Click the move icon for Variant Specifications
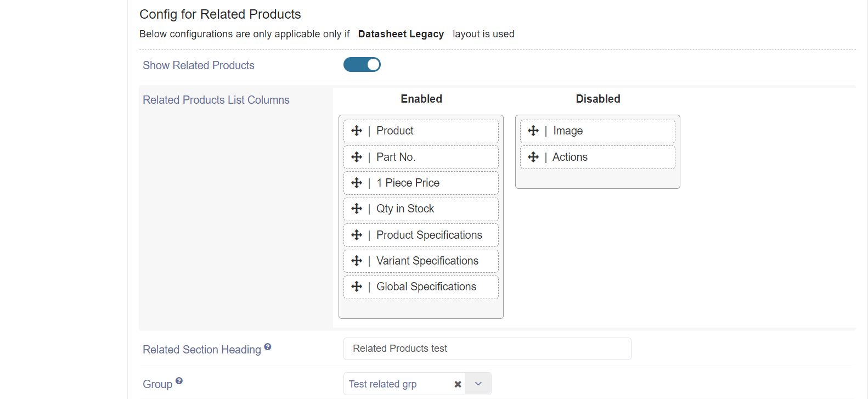The image size is (868, 399). pyautogui.click(x=357, y=261)
